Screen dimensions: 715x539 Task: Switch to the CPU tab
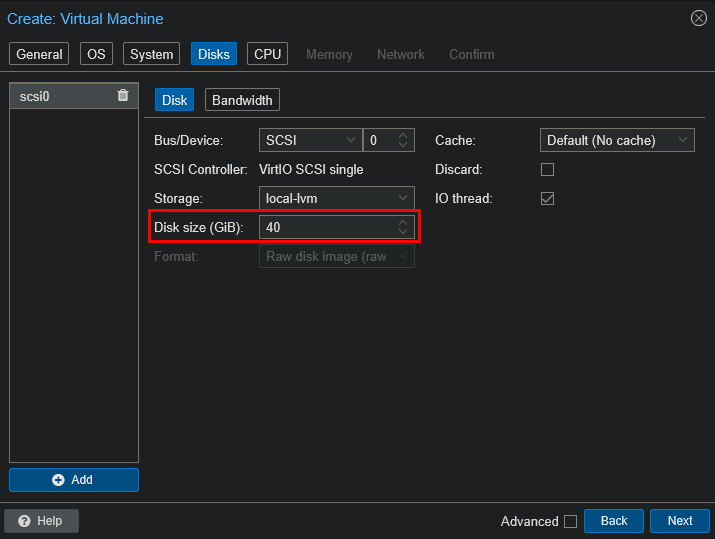[267, 54]
